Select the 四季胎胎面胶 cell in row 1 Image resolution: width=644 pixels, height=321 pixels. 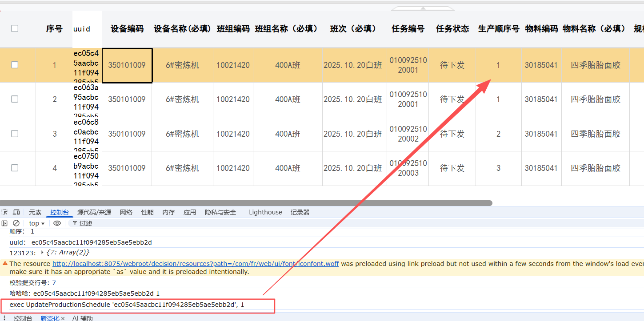[x=596, y=65]
